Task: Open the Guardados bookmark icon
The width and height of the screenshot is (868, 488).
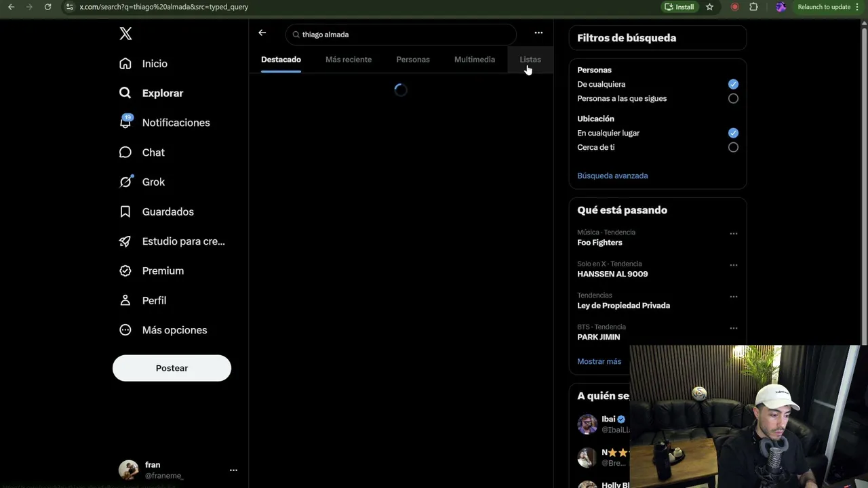Action: (x=125, y=211)
